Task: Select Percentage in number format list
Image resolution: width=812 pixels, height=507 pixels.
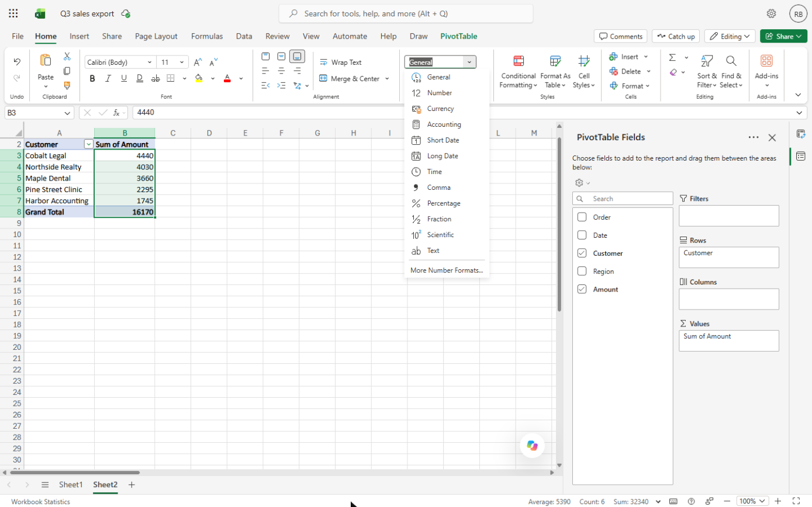Action: 447,203
